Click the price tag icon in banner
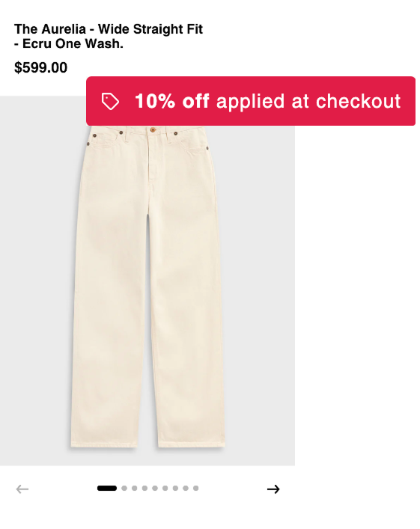This screenshot has height=529, width=420. pos(110,101)
